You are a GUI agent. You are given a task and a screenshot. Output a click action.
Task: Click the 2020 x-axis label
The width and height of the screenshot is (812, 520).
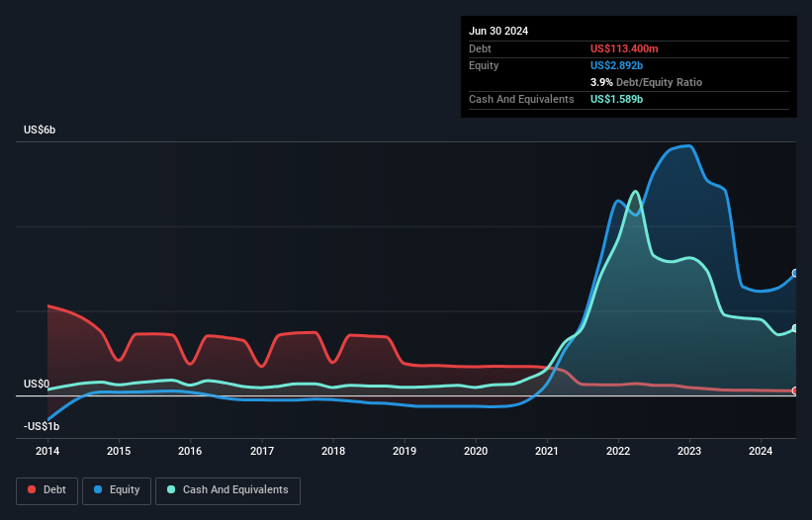click(x=476, y=451)
